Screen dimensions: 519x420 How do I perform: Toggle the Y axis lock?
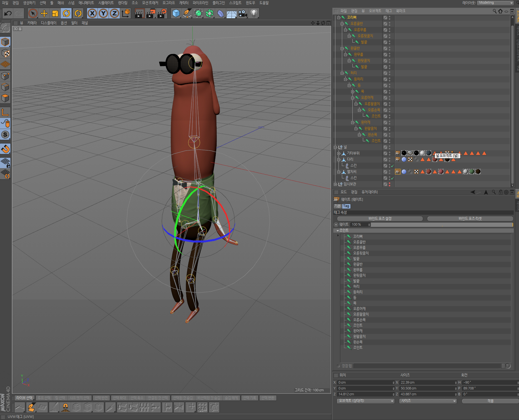(x=103, y=13)
